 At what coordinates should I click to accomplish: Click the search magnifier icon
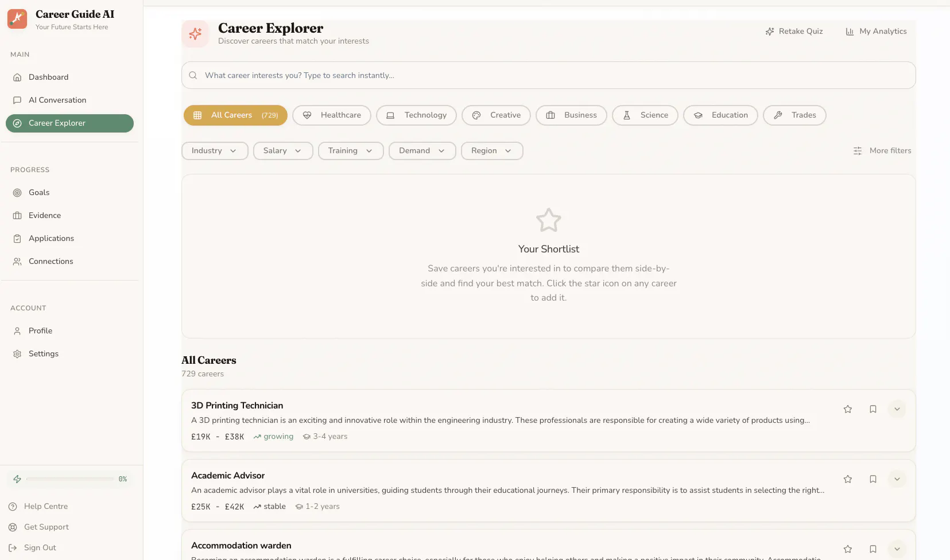click(193, 75)
